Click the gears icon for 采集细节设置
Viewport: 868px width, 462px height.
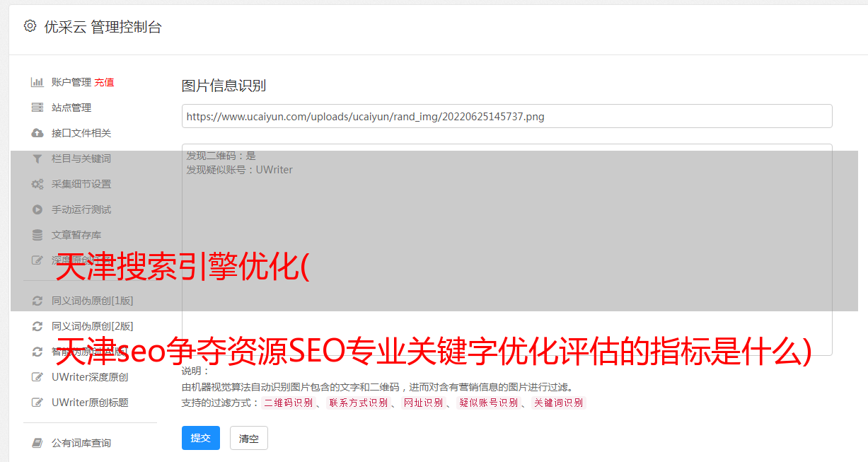[x=37, y=184]
